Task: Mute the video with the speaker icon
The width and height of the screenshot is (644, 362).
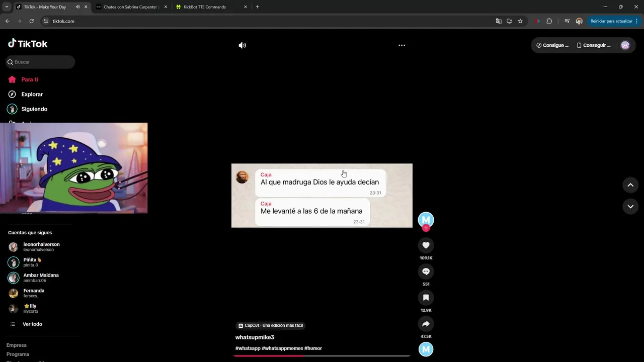Action: (x=242, y=45)
